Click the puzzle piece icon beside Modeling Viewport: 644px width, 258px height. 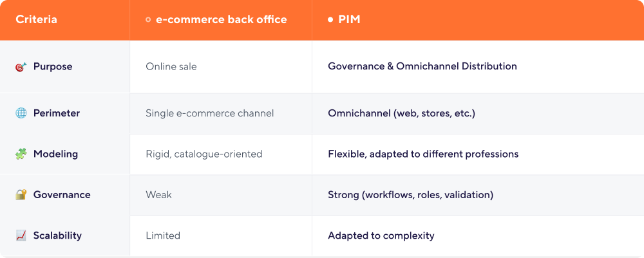[x=21, y=154]
